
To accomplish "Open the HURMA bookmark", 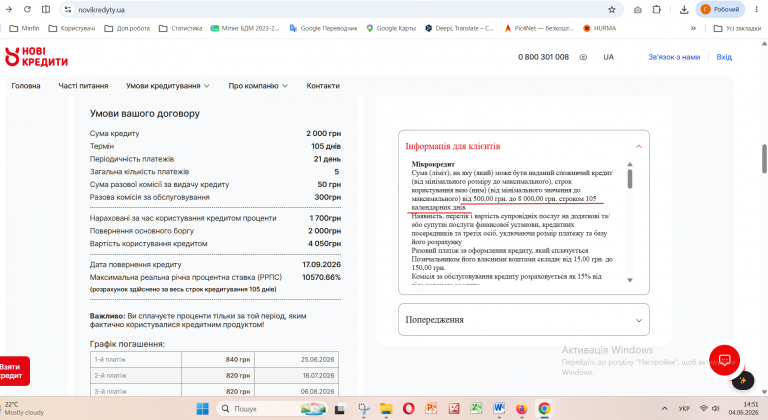I will pyautogui.click(x=600, y=28).
